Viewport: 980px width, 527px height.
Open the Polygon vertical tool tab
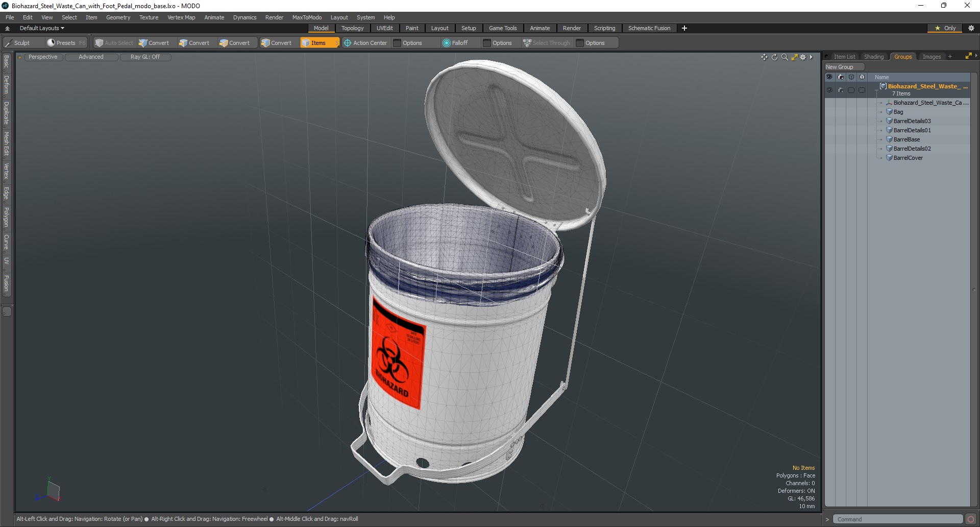click(6, 218)
